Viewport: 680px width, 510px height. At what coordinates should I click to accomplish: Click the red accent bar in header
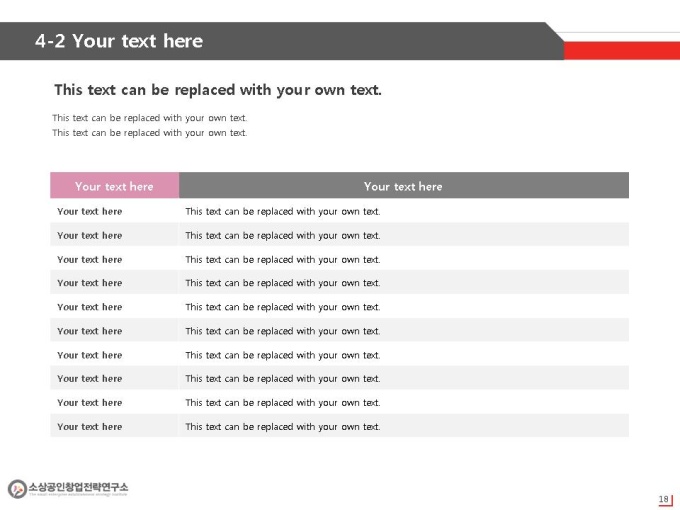pos(622,51)
